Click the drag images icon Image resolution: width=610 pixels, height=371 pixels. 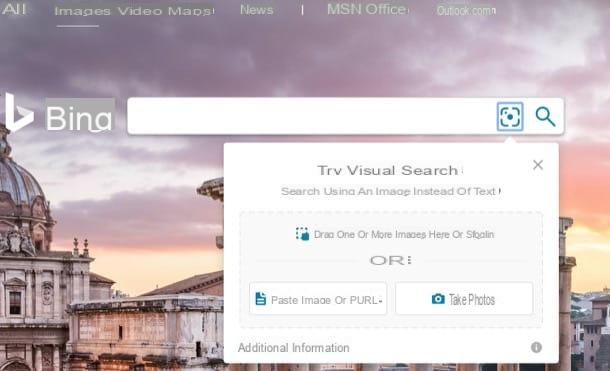coord(302,234)
